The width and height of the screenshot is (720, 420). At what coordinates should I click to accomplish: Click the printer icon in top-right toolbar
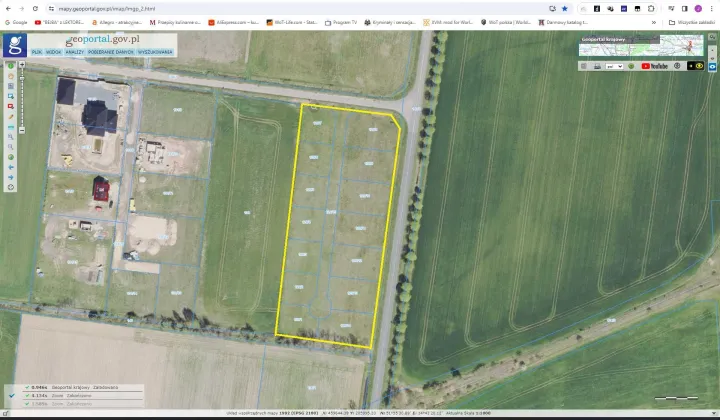[x=597, y=66]
